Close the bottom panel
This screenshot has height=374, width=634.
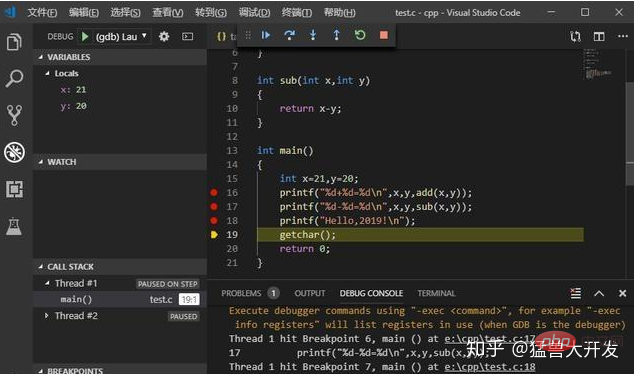[x=623, y=293]
